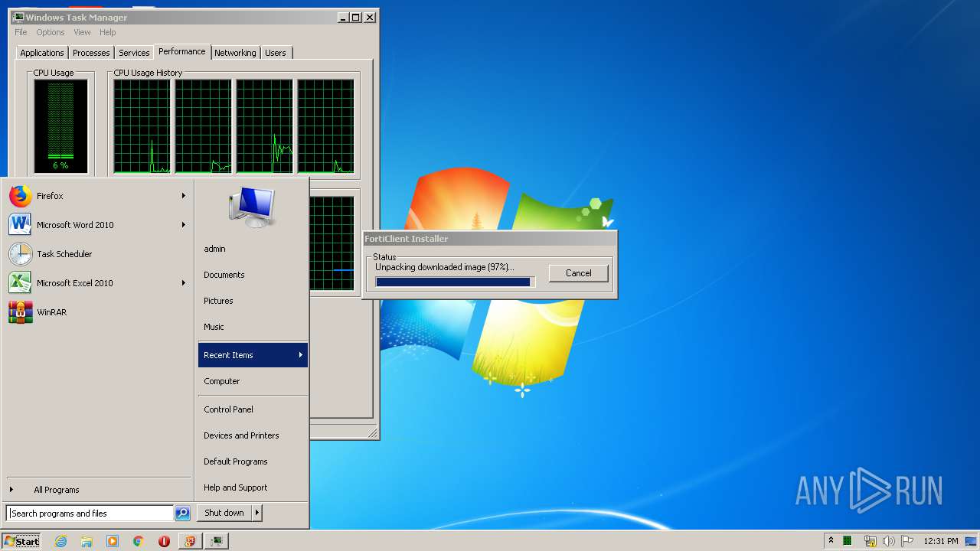980x551 pixels.
Task: Open Devices and Printers
Action: tap(241, 435)
